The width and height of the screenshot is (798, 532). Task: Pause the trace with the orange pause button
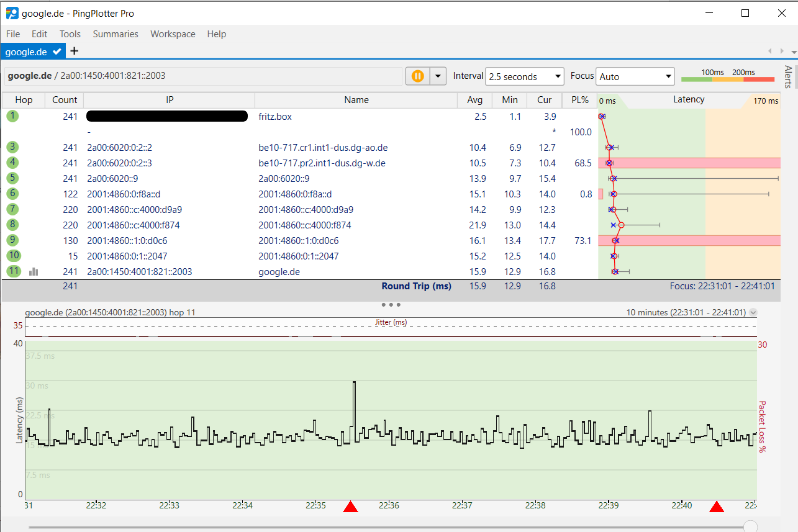tap(417, 76)
